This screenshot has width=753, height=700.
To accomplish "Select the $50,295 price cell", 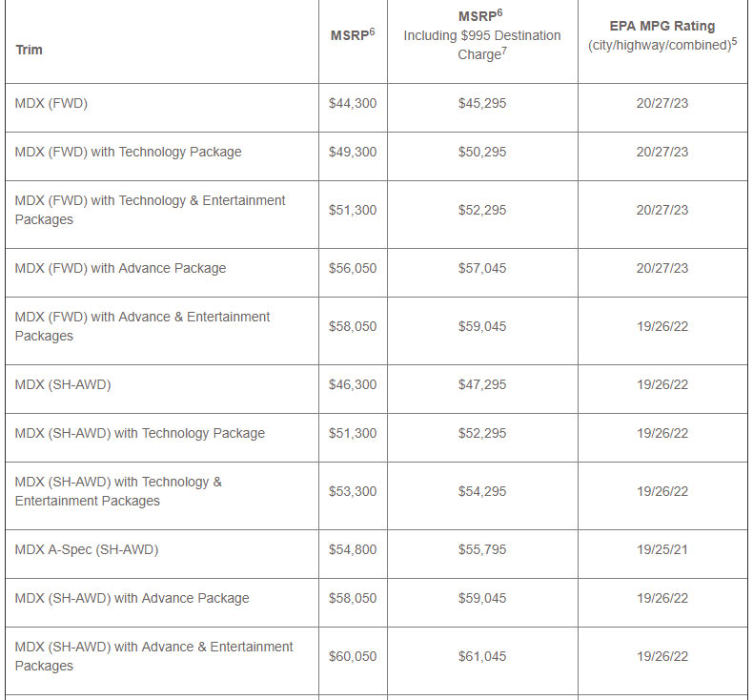I will 482,152.
